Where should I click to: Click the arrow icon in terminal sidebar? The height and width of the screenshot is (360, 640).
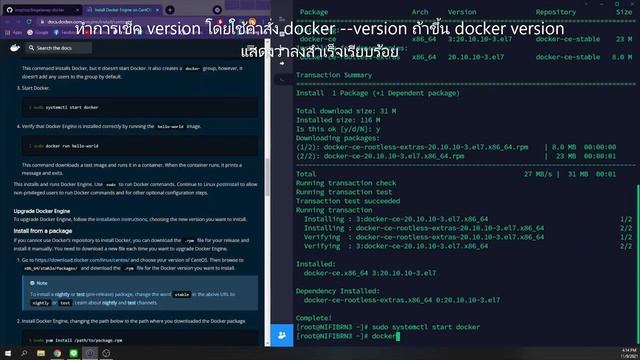282,63
